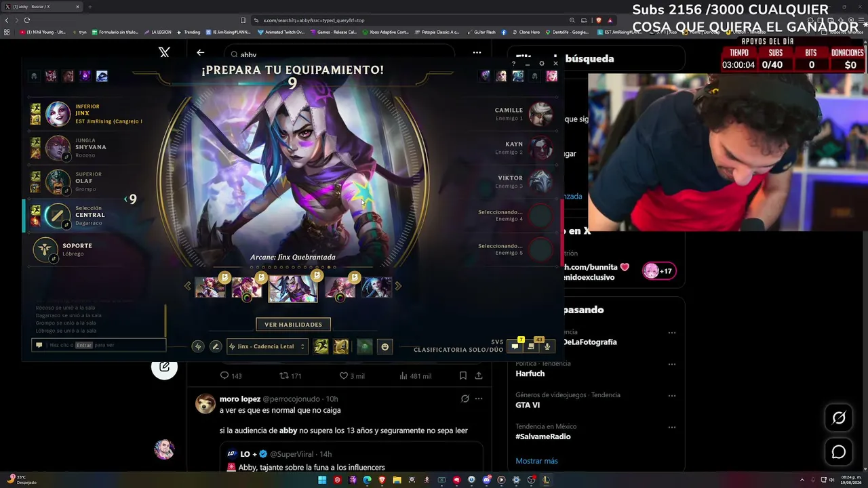868x488 pixels.
Task: Select the second skin thumbnail in carousel
Action: (x=247, y=287)
